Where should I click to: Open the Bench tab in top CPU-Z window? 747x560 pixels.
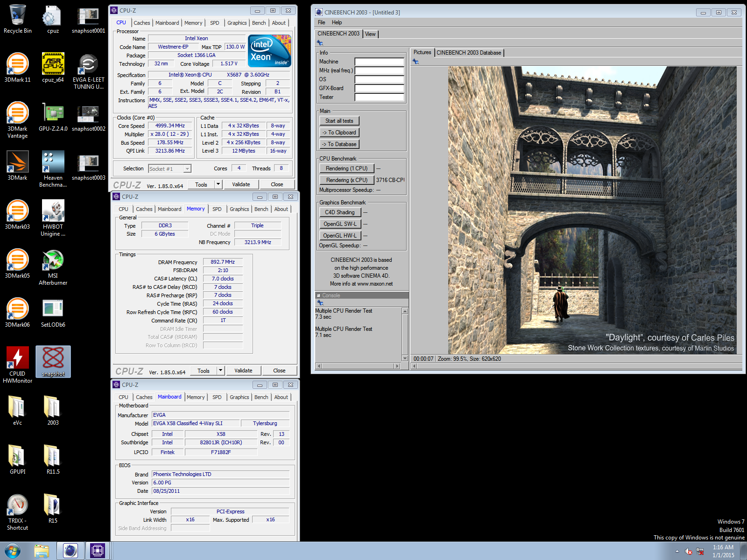tap(259, 23)
